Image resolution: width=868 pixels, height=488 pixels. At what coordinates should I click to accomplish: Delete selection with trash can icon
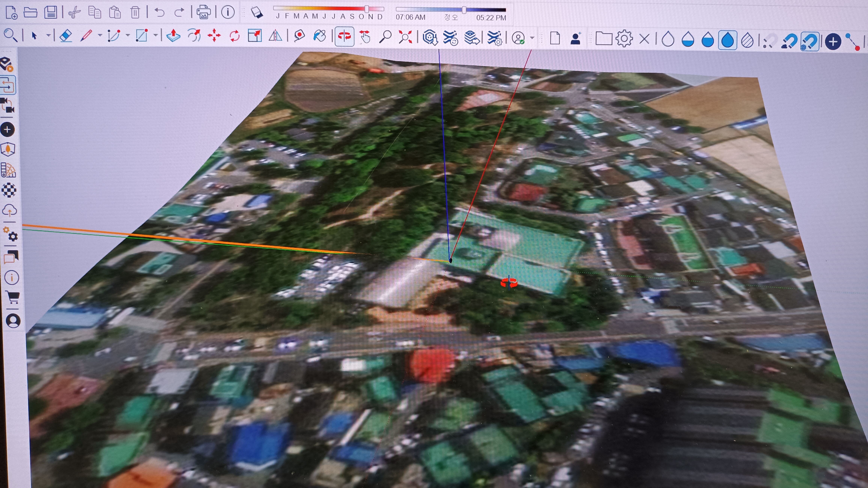(135, 12)
